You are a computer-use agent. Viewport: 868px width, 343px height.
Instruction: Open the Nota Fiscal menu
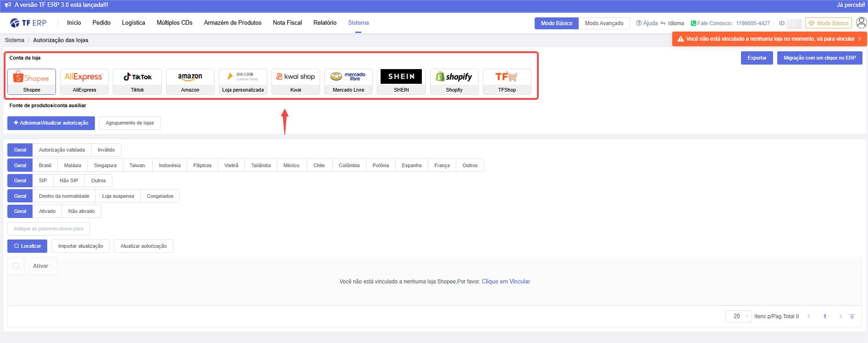287,23
